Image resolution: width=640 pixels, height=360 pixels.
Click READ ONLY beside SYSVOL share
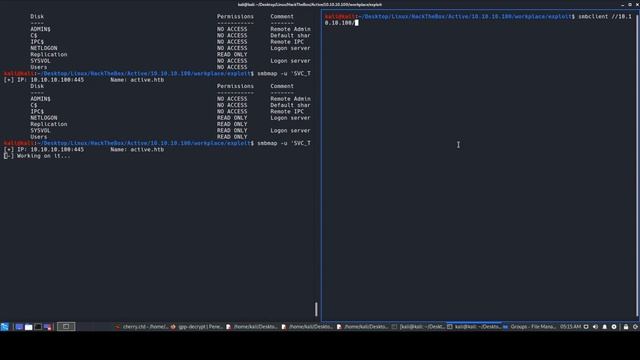click(232, 131)
